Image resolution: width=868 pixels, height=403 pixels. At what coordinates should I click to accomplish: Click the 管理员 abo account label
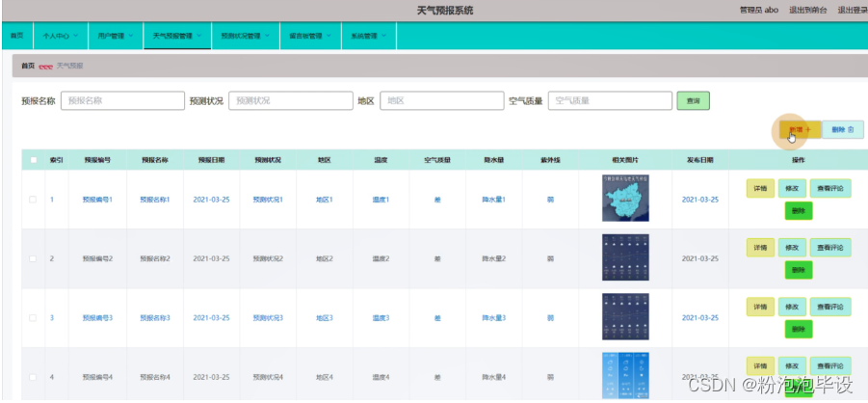click(x=759, y=10)
